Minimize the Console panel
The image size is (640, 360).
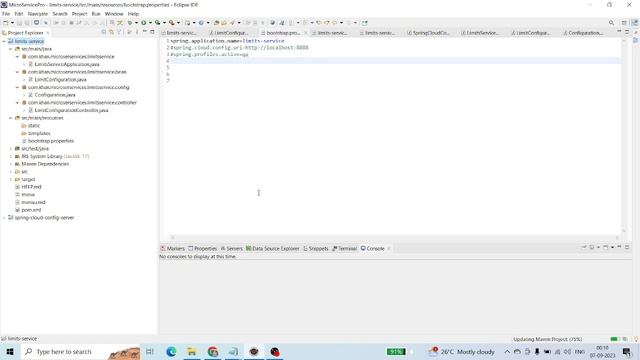[619, 247]
